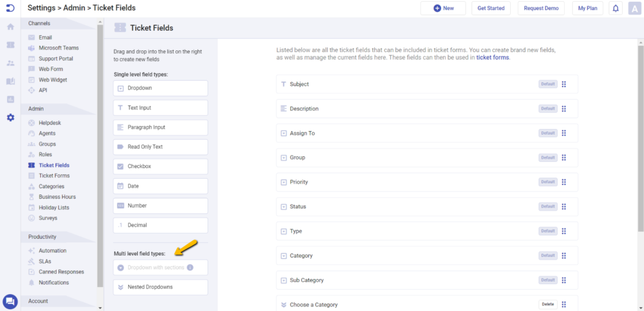
Task: Open Ticket Forms in Admin menu
Action: coord(54,176)
